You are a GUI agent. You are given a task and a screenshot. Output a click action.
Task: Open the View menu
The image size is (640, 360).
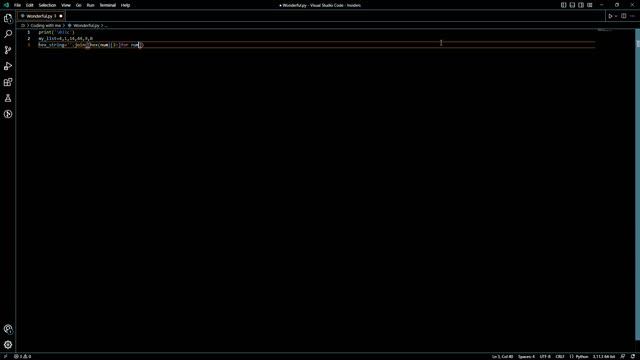coord(66,5)
